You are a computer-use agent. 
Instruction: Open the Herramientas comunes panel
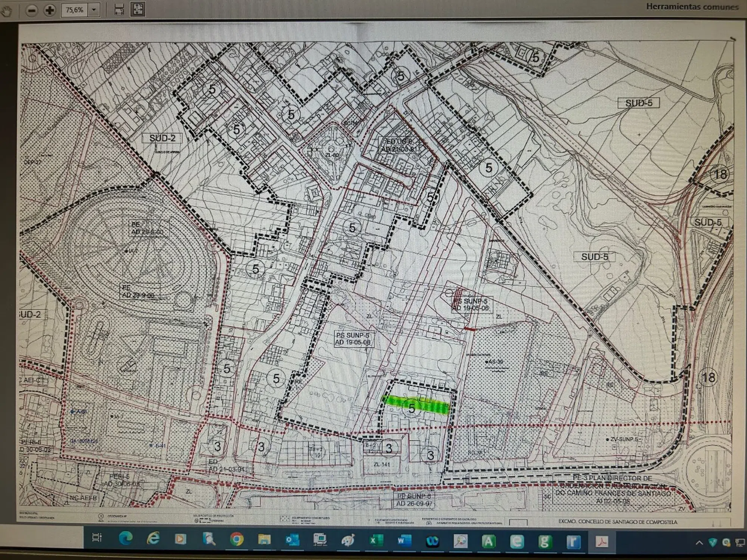click(692, 7)
